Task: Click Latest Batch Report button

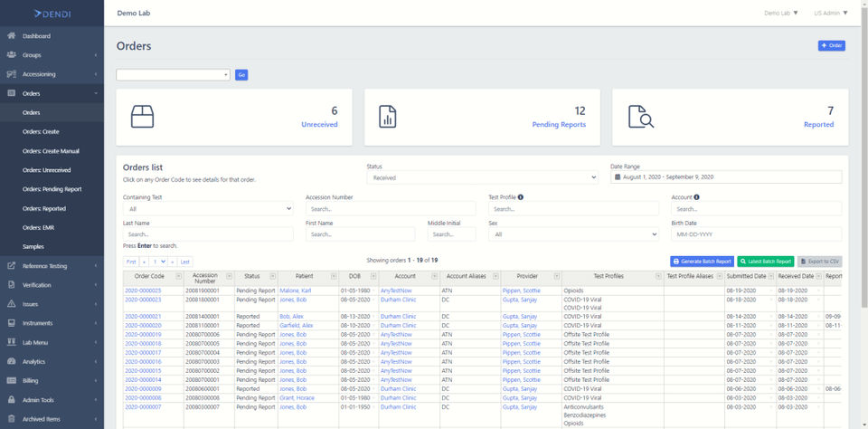Action: click(766, 262)
